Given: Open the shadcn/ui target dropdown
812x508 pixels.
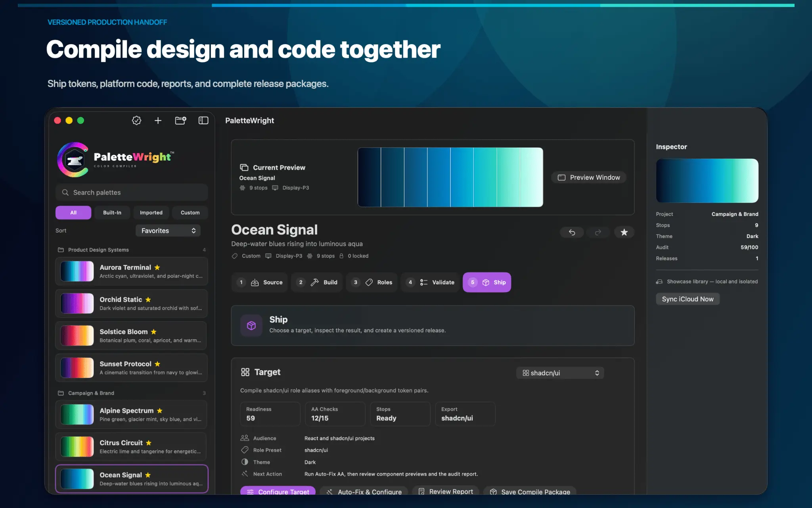Looking at the screenshot, I should pos(560,373).
